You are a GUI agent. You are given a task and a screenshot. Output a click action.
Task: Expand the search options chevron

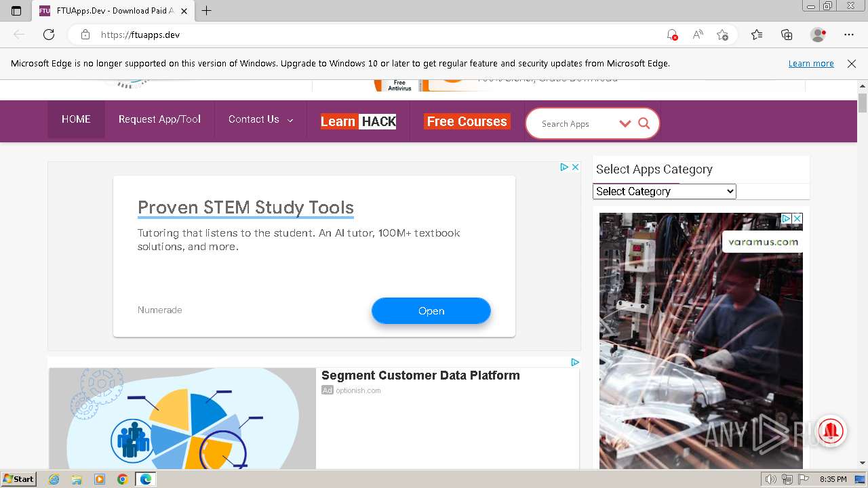pyautogui.click(x=625, y=123)
